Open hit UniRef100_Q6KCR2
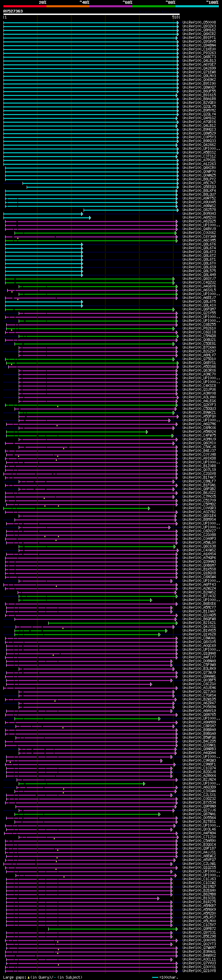Image resolution: width=222 pixels, height=980 pixels. tap(199, 34)
